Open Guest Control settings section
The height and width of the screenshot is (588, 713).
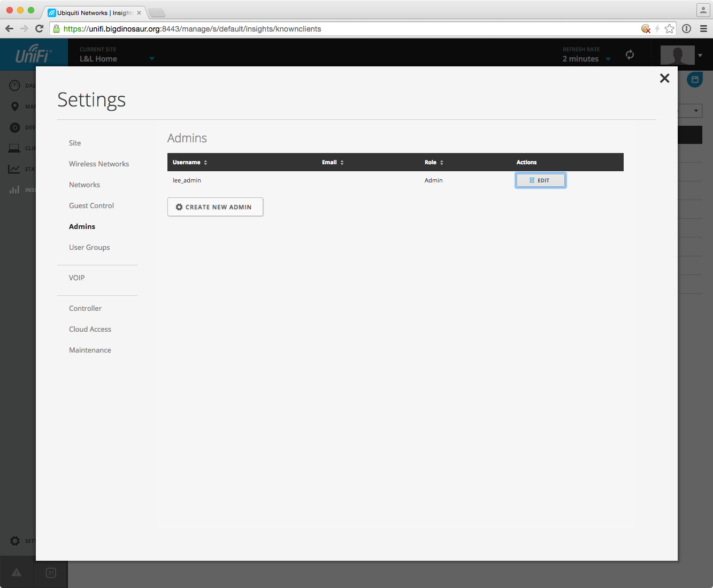pos(91,205)
